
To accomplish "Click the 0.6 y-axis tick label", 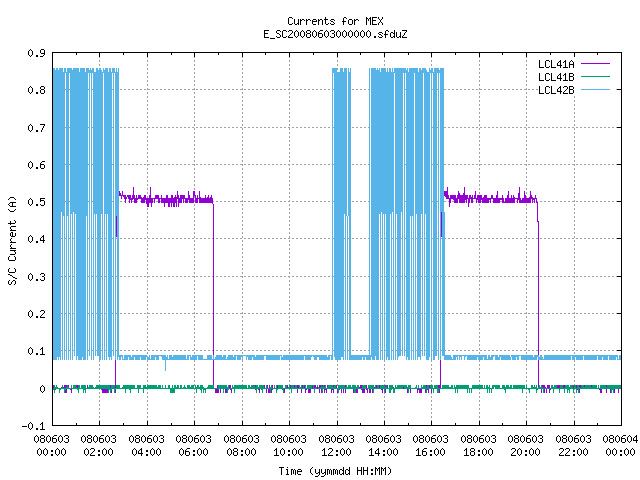I will pyautogui.click(x=36, y=165).
